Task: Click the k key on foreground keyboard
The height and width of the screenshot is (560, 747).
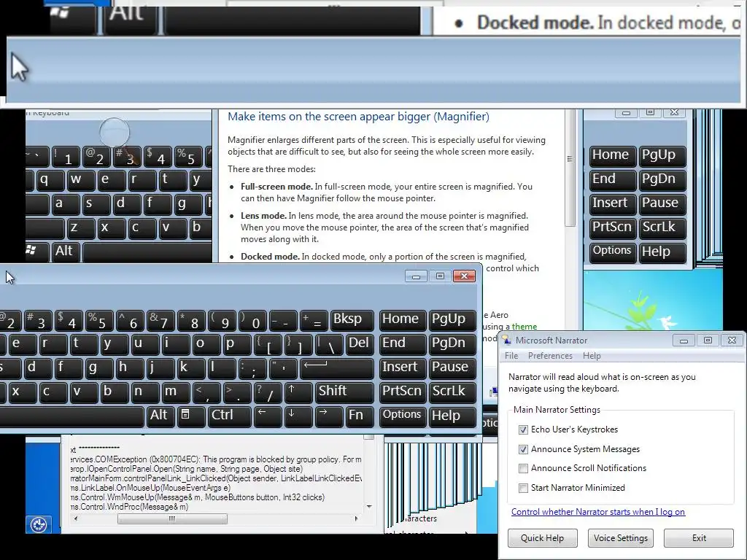Action: [x=191, y=367]
